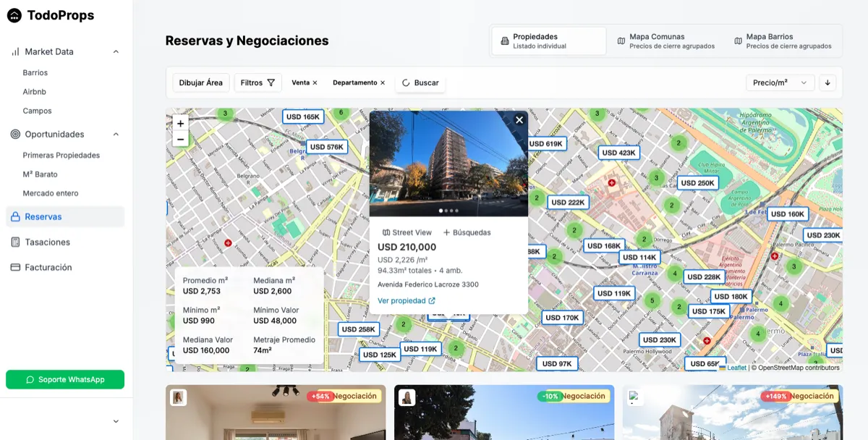The height and width of the screenshot is (440, 868).
Task: Select the USD 114K map marker
Action: pyautogui.click(x=639, y=257)
